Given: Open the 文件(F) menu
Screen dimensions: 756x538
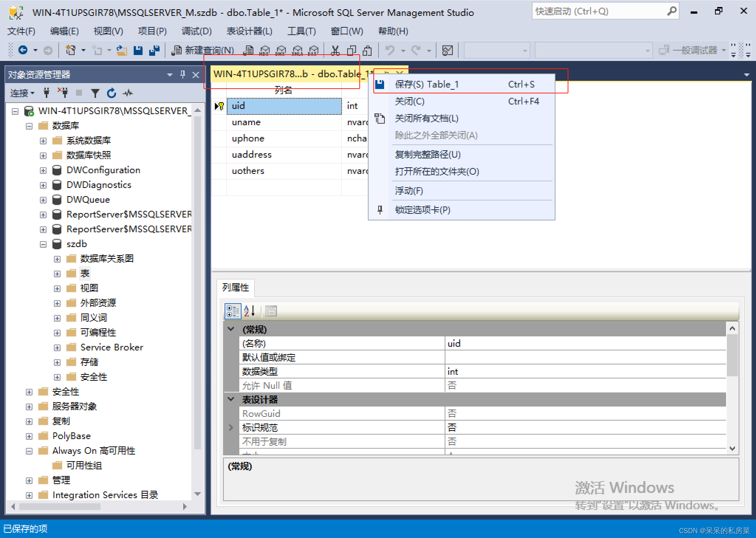Looking at the screenshot, I should pos(21,31).
